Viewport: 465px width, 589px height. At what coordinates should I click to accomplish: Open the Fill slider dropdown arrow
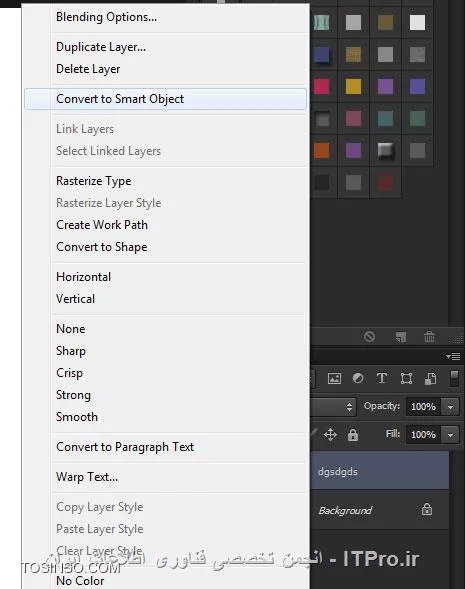pos(450,435)
